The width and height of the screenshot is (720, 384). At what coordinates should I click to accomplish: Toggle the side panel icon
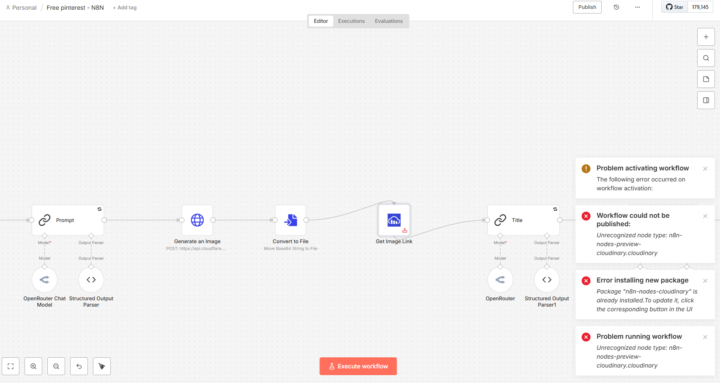(x=706, y=100)
